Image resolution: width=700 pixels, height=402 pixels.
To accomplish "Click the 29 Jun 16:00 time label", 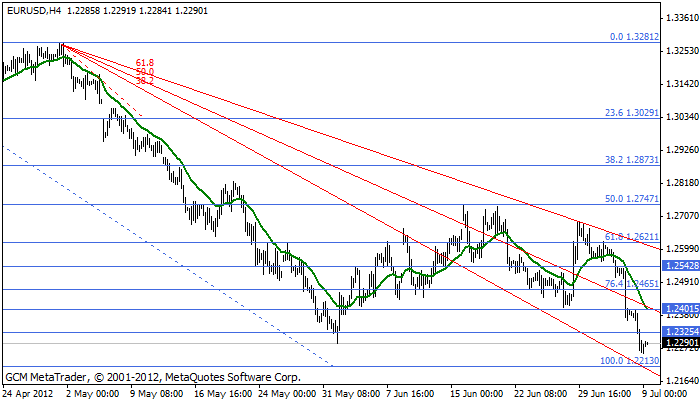I will click(604, 394).
